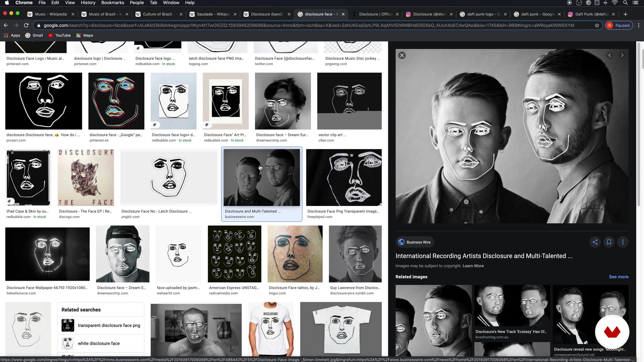Bookmark this page with the star icon
Image resolution: width=644 pixels, height=362 pixels.
597,25
